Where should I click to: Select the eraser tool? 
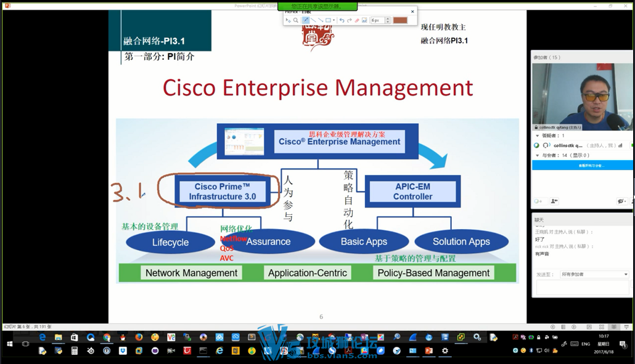(357, 20)
